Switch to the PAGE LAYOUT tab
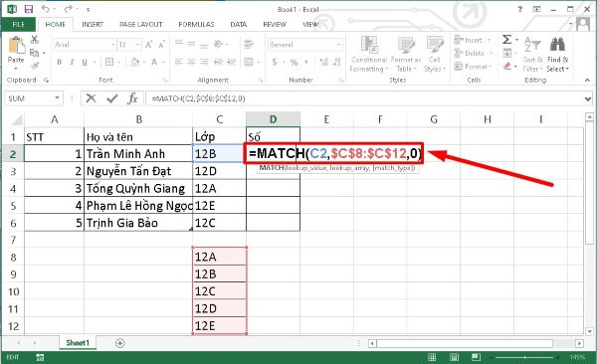Screen dimensions: 597x364 point(141,25)
